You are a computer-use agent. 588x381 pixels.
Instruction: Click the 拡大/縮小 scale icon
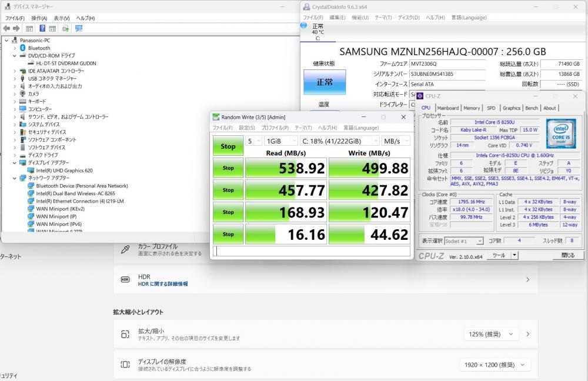pyautogui.click(x=125, y=334)
